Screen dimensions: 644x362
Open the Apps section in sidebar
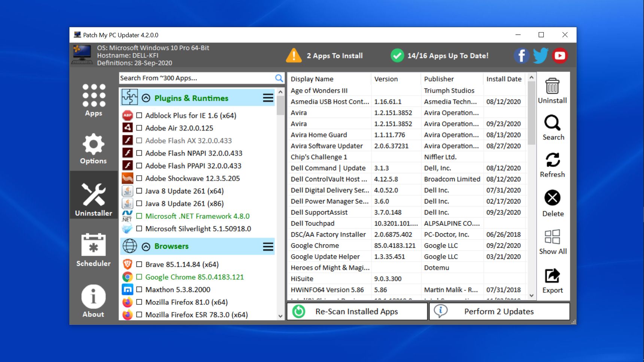tap(93, 100)
